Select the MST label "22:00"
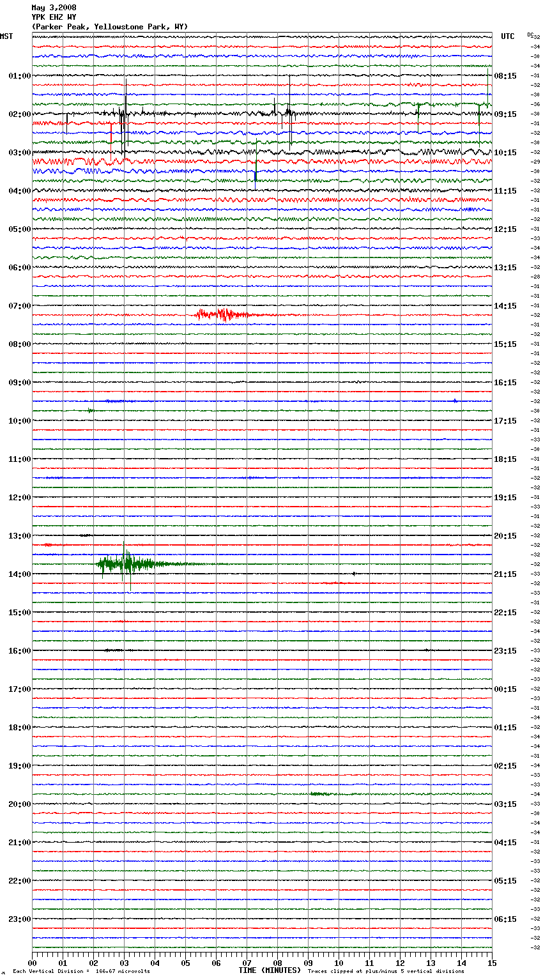The image size is (543, 980). click(x=20, y=881)
